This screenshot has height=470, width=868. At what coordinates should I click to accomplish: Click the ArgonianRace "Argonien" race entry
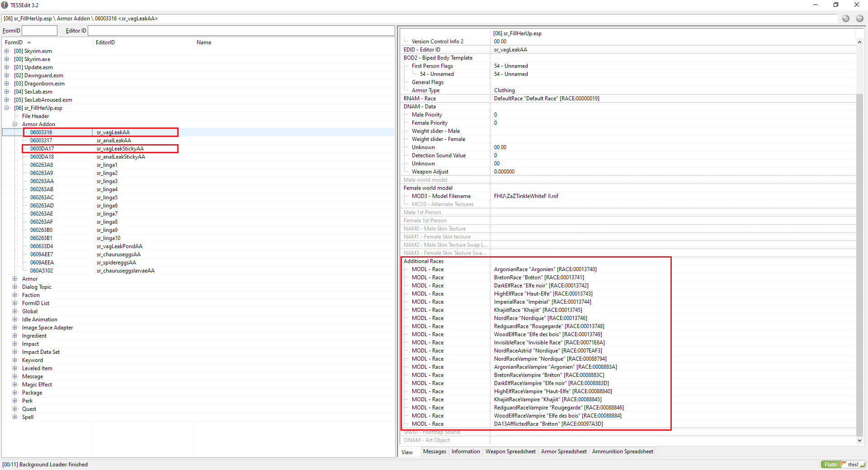(x=545, y=269)
